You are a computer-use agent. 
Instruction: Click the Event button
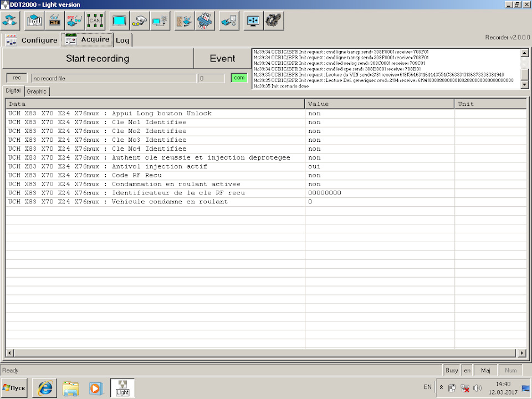coord(222,58)
